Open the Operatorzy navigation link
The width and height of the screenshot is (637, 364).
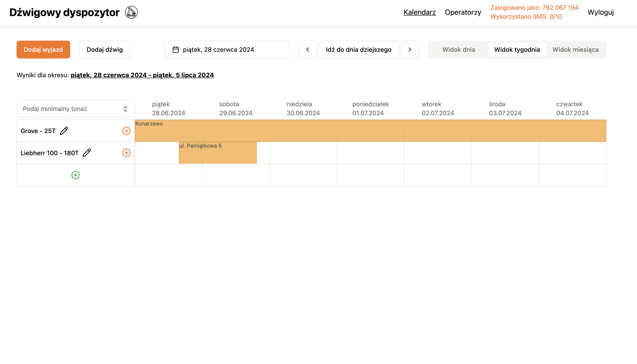pyautogui.click(x=463, y=12)
